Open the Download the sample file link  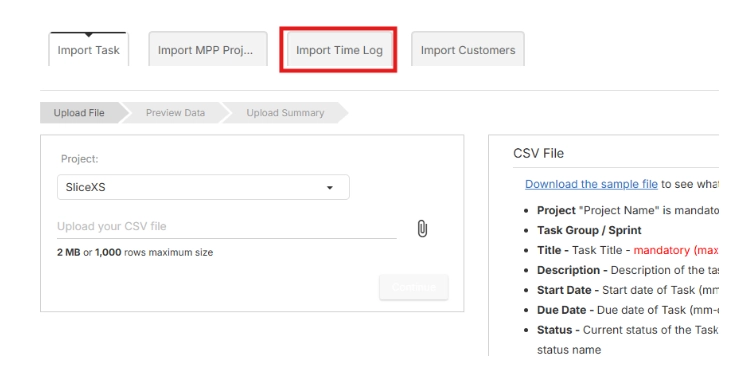(591, 184)
